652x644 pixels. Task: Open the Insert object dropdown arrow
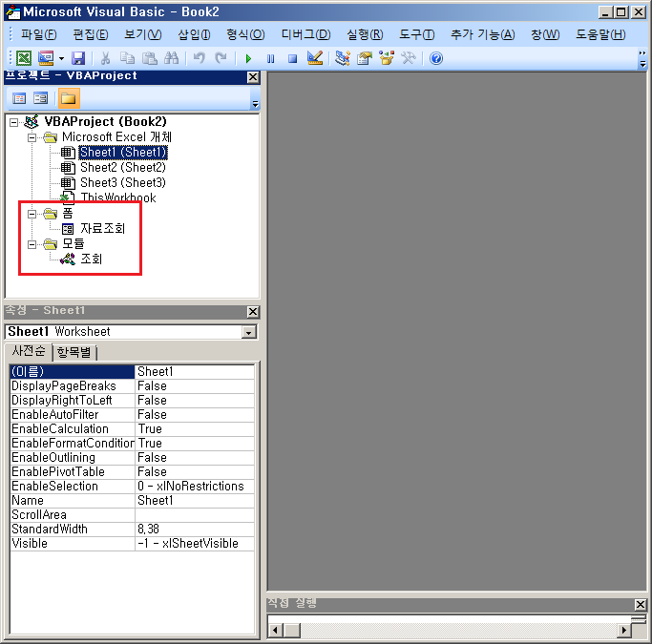(x=61, y=58)
